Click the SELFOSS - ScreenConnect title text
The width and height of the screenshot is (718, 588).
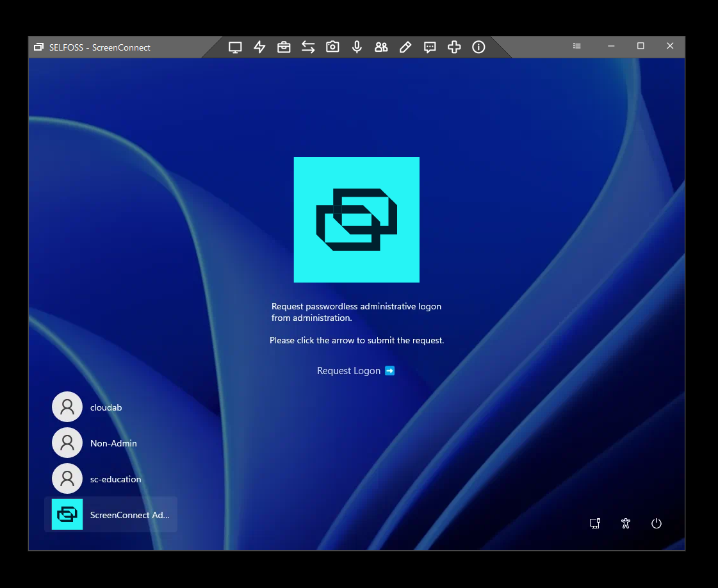pyautogui.click(x=100, y=47)
